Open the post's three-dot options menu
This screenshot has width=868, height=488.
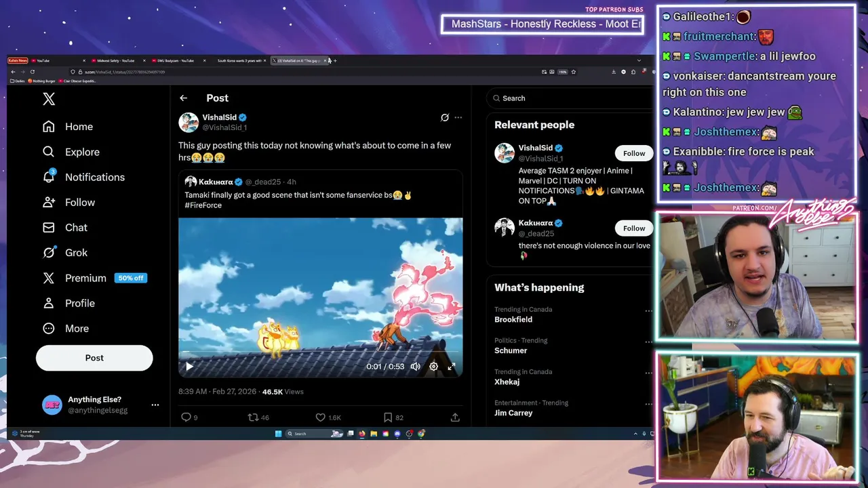tap(458, 117)
